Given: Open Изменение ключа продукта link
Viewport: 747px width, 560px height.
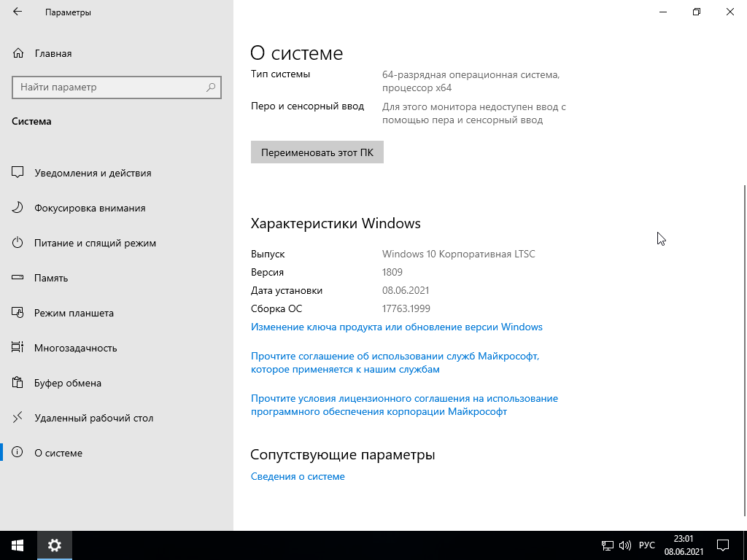Looking at the screenshot, I should tap(396, 327).
